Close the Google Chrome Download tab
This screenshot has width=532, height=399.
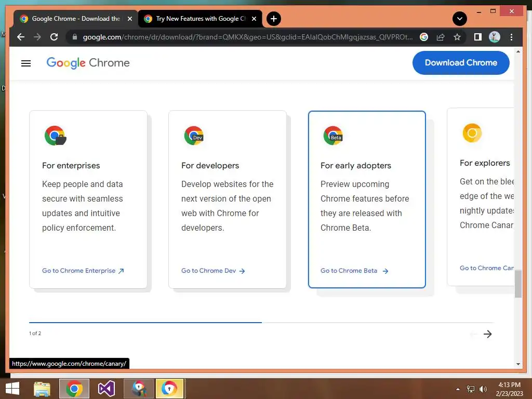(x=129, y=19)
